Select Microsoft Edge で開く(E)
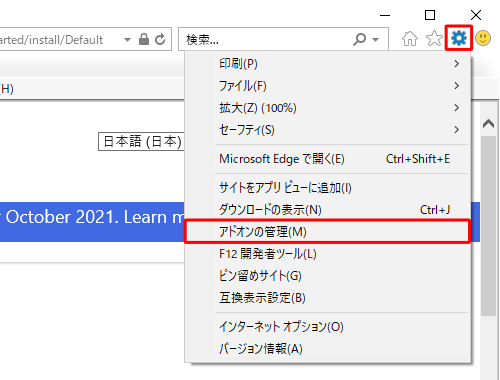The image size is (500, 380). 327,159
